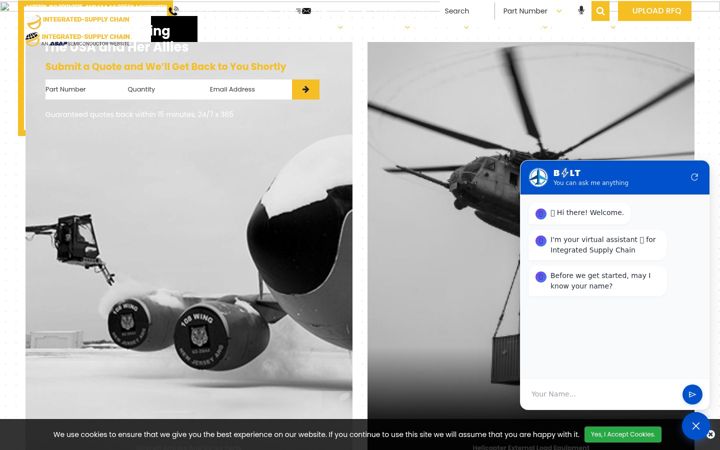720x450 pixels.
Task: Click the UPLOAD RFQ button
Action: (654, 11)
